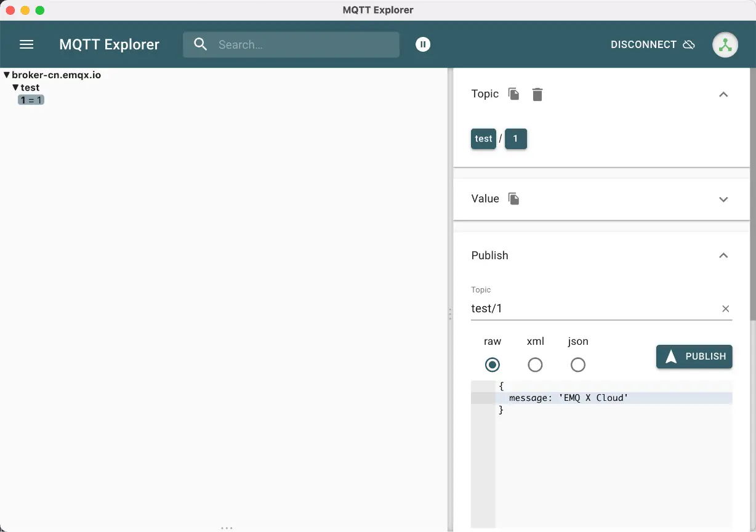Viewport: 756px width, 532px height.
Task: Select the json format radio button
Action: 577,365
